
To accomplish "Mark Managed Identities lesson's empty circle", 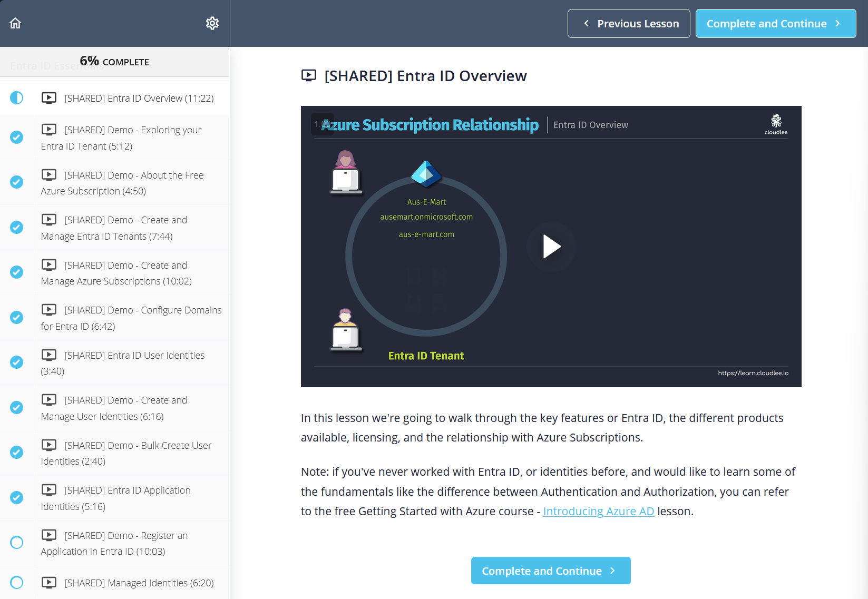I will pos(17,583).
